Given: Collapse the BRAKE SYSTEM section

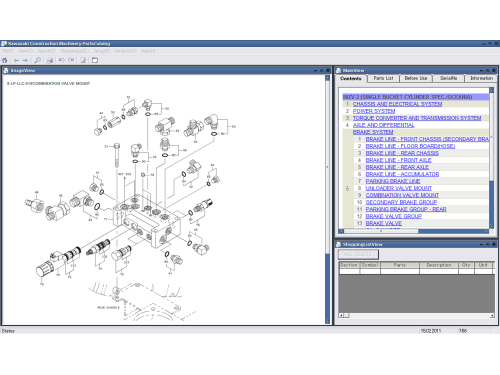Looking at the screenshot, I should coord(373,132).
